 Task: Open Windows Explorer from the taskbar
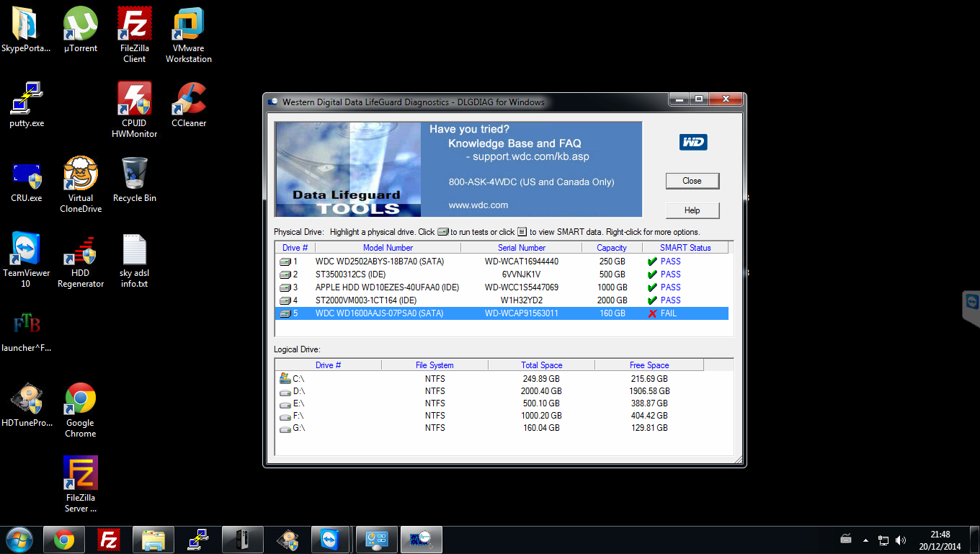point(153,540)
